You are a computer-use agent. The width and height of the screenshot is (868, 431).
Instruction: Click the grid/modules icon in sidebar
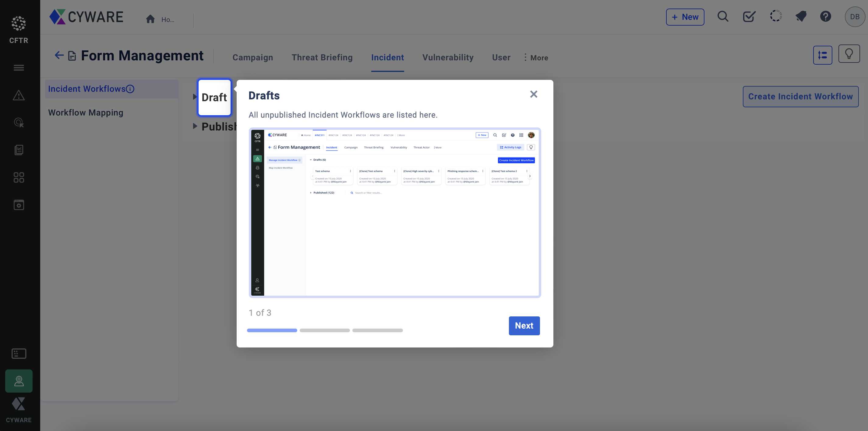click(x=19, y=177)
